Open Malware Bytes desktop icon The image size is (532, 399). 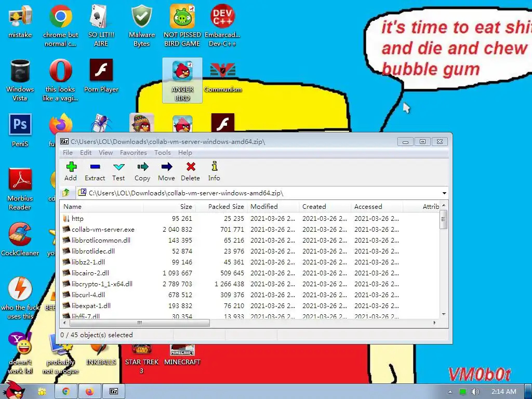[x=141, y=26]
